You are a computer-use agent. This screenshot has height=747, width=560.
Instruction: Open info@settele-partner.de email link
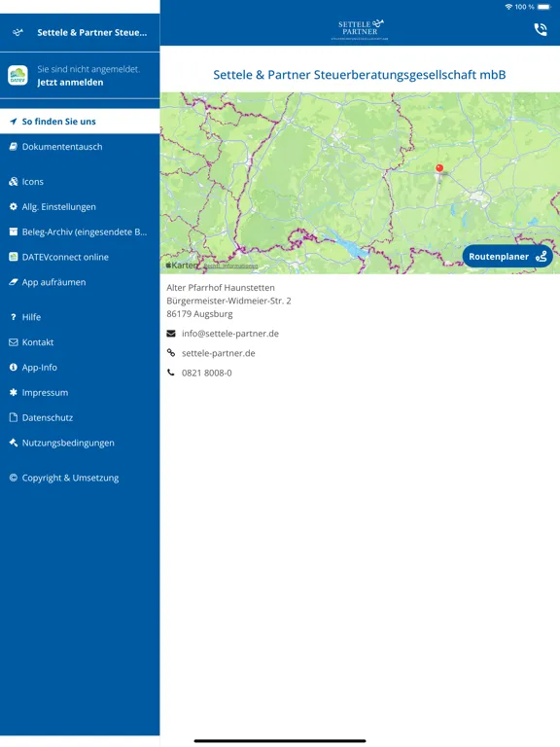coord(230,334)
